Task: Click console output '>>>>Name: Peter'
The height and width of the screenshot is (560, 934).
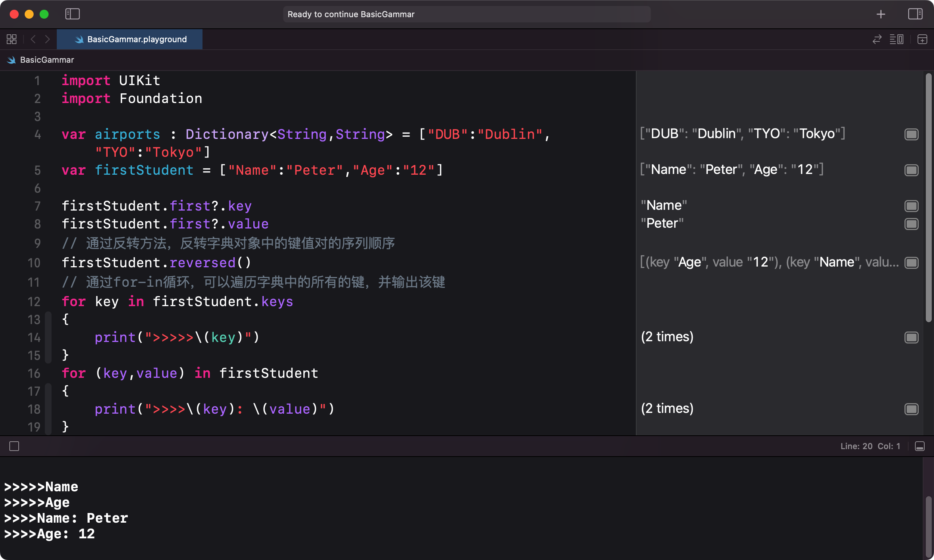Action: (66, 518)
